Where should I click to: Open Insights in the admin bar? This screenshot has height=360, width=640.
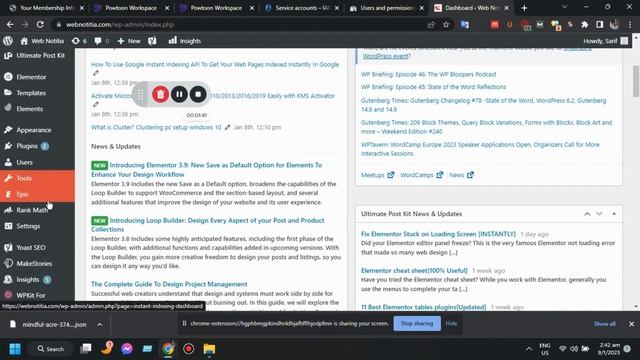click(185, 41)
